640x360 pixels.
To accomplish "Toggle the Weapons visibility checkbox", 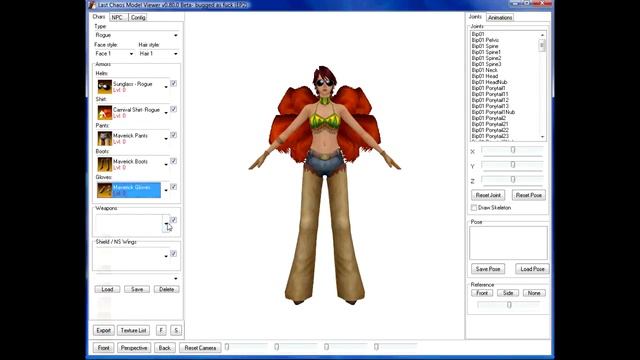I will (x=173, y=220).
